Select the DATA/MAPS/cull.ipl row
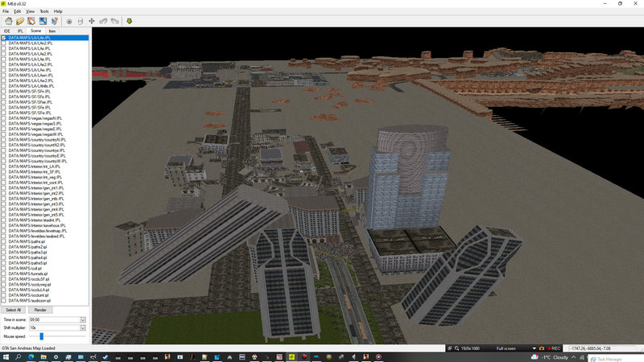The width and height of the screenshot is (644, 362). [46, 268]
